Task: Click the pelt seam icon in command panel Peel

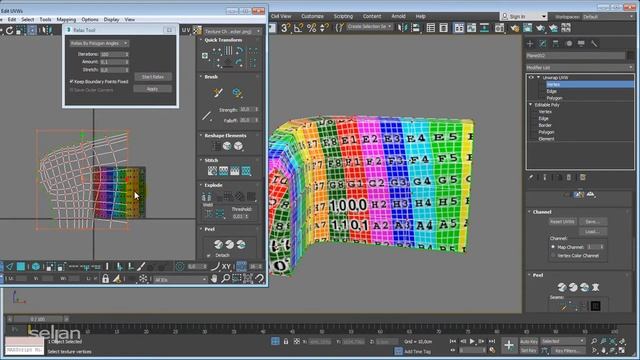Action: click(x=596, y=287)
